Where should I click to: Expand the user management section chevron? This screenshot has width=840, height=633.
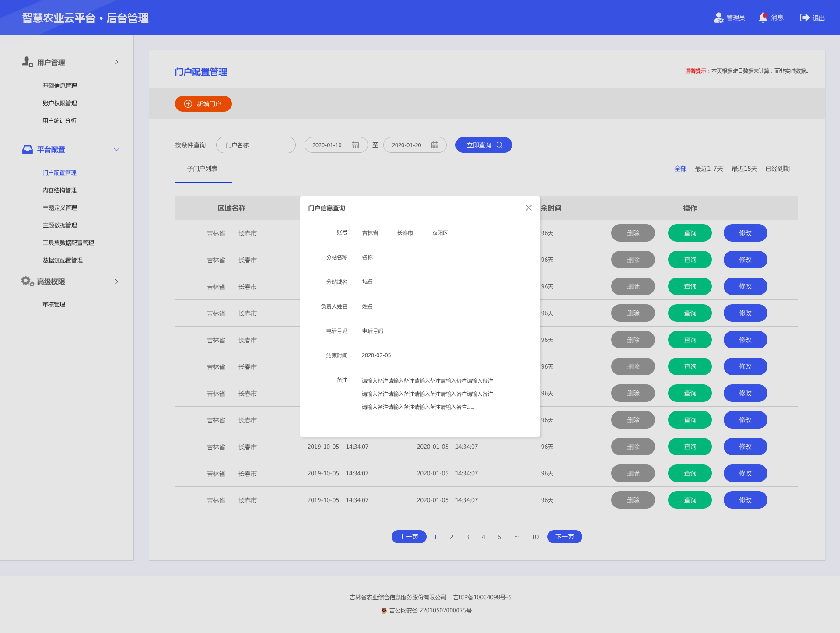(116, 62)
